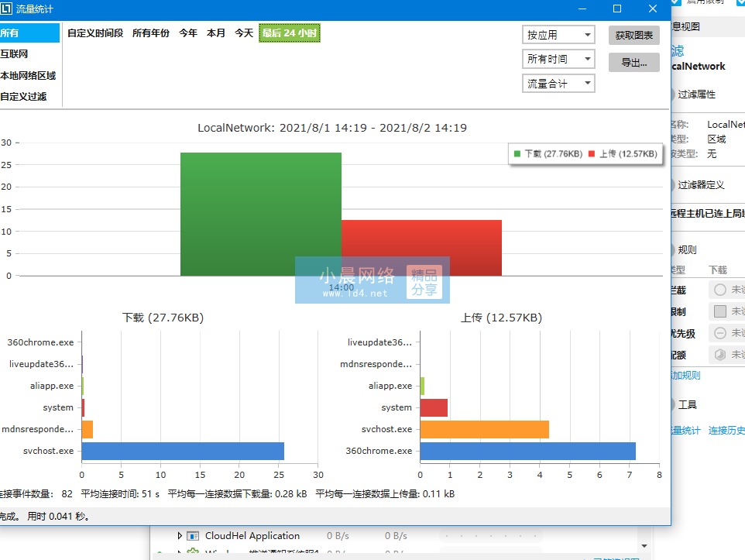This screenshot has height=560, width=745.
Task: Click the green 下载 legend swatch
Action: [517, 153]
